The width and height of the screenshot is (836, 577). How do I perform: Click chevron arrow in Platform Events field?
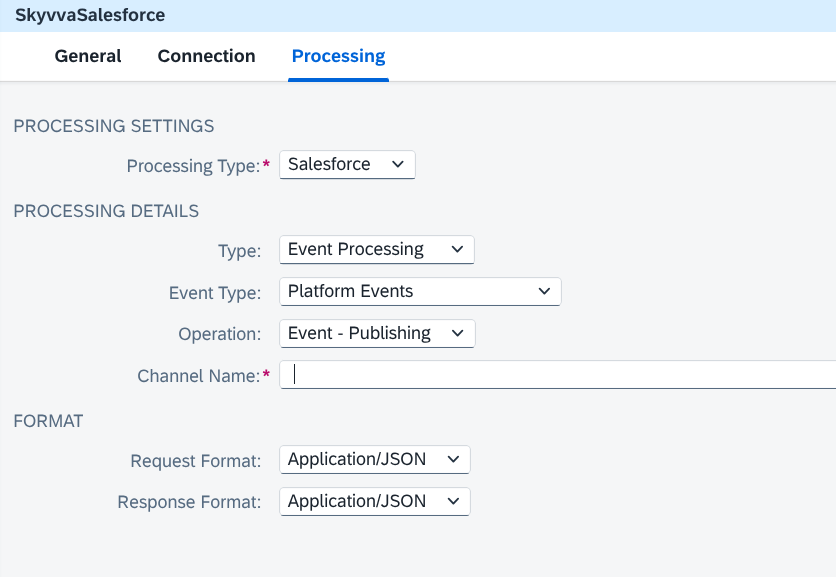point(544,291)
